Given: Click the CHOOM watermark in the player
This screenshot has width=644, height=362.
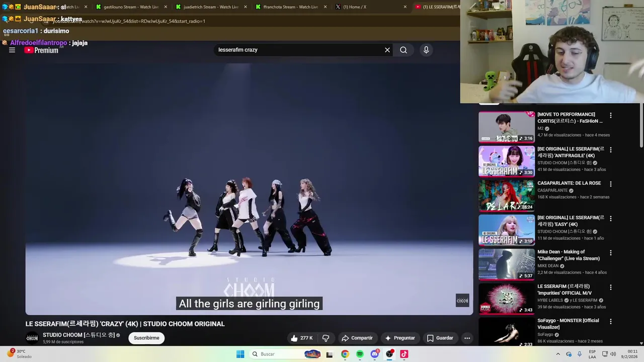Looking at the screenshot, I should (x=462, y=300).
